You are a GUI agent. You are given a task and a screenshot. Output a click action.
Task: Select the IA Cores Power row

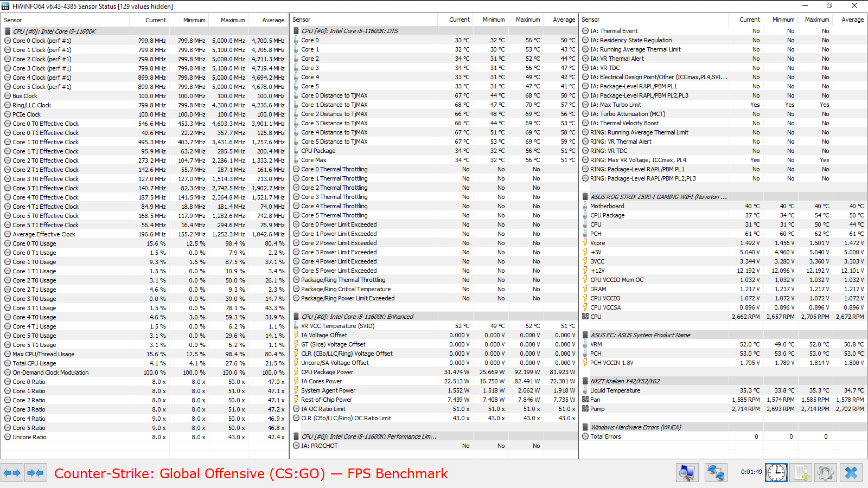pos(433,381)
